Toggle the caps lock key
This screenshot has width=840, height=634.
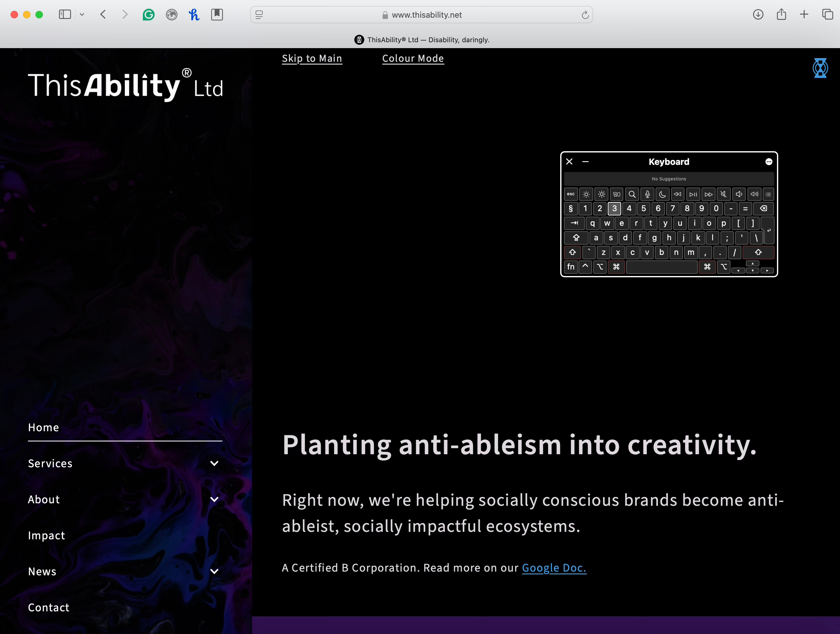[x=576, y=238]
